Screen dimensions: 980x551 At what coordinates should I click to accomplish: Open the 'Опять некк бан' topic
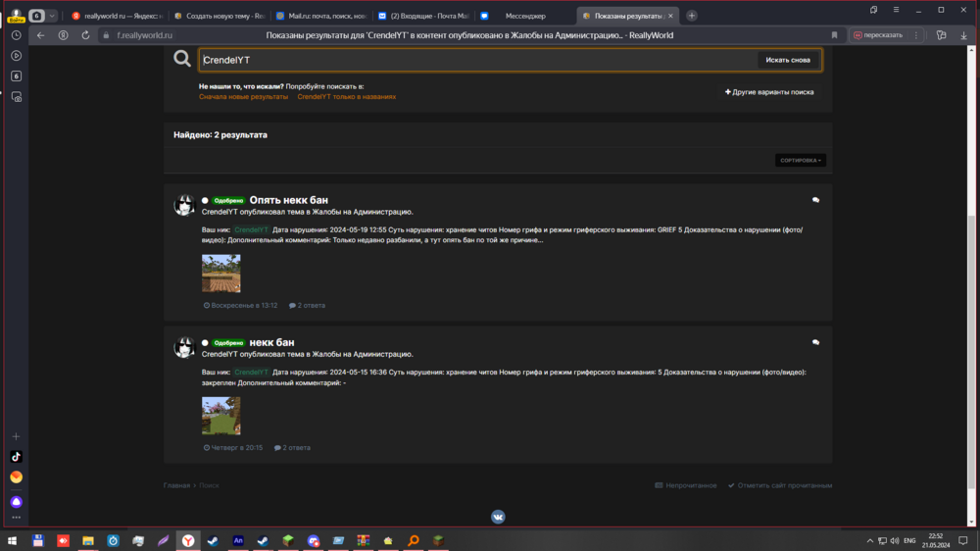coord(289,200)
